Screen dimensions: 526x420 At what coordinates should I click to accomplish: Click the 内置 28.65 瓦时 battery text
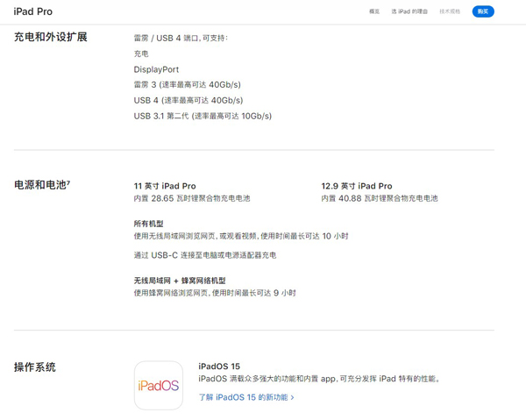192,198
